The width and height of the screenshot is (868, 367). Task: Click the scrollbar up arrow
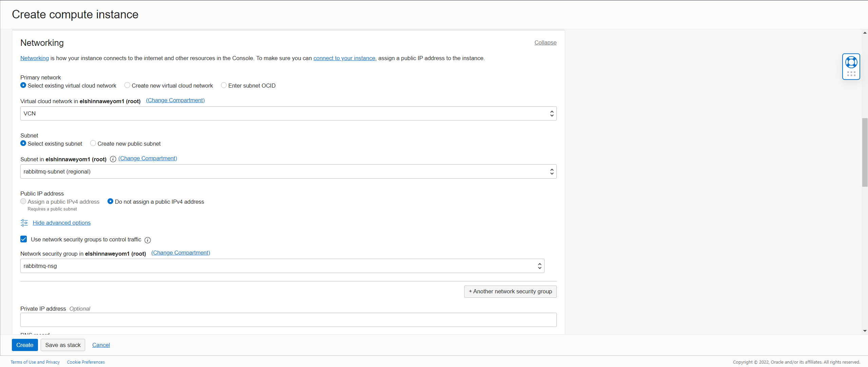pyautogui.click(x=864, y=33)
